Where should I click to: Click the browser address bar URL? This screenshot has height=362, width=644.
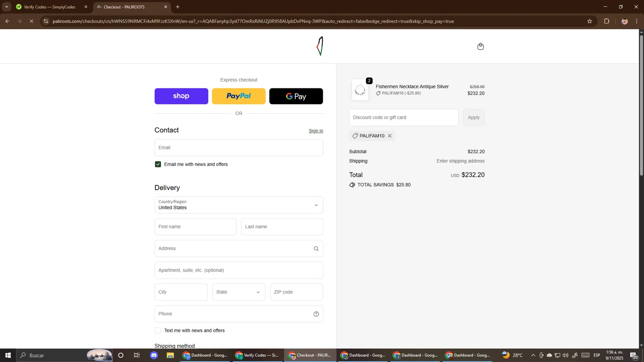pos(253,21)
